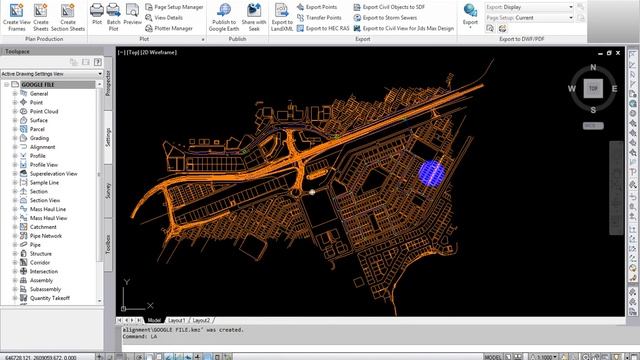Select the Catchment tree item

(x=43, y=227)
